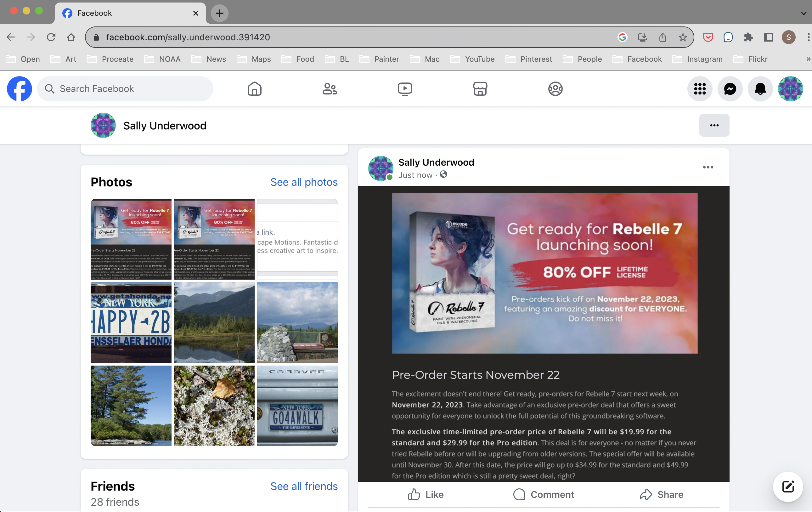This screenshot has width=812, height=512.
Task: Open the profile header three-dots menu
Action: [714, 125]
